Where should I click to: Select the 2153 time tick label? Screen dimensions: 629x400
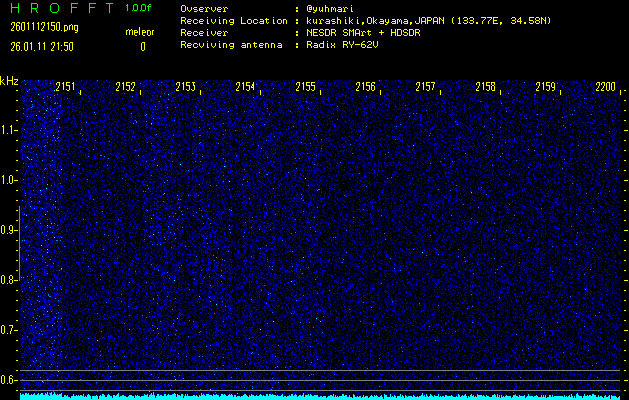[x=185, y=87]
